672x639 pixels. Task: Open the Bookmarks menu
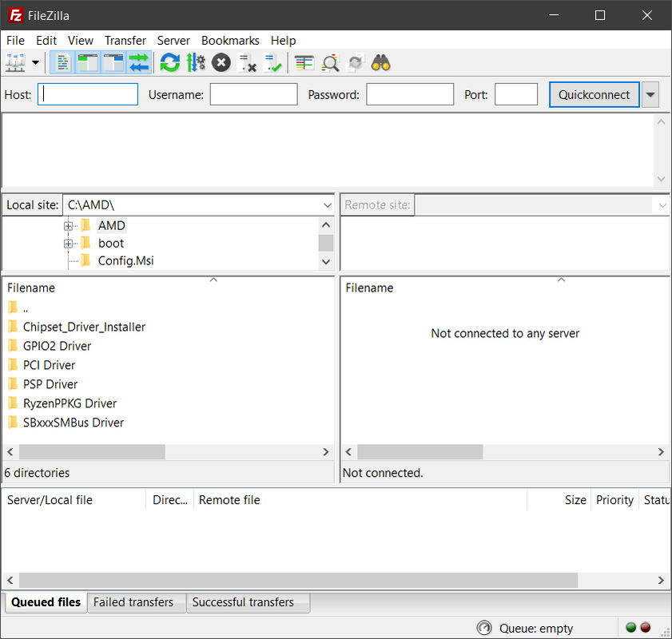pyautogui.click(x=230, y=40)
